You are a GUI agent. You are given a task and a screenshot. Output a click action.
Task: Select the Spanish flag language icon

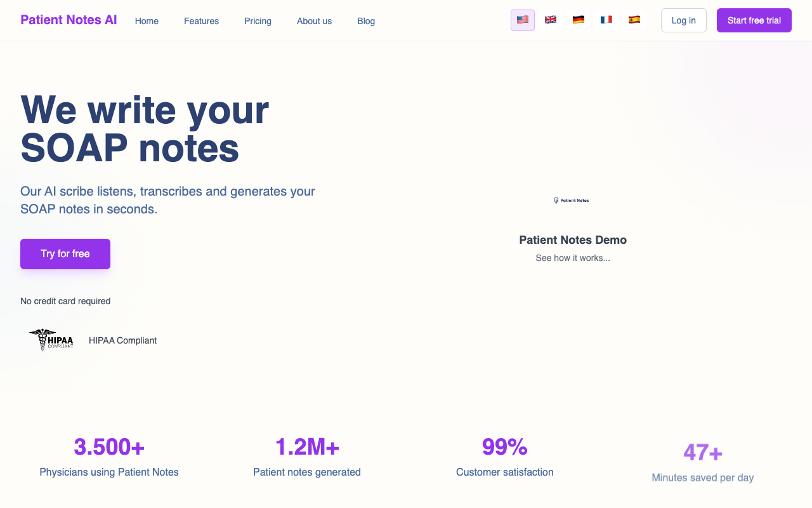coord(634,20)
